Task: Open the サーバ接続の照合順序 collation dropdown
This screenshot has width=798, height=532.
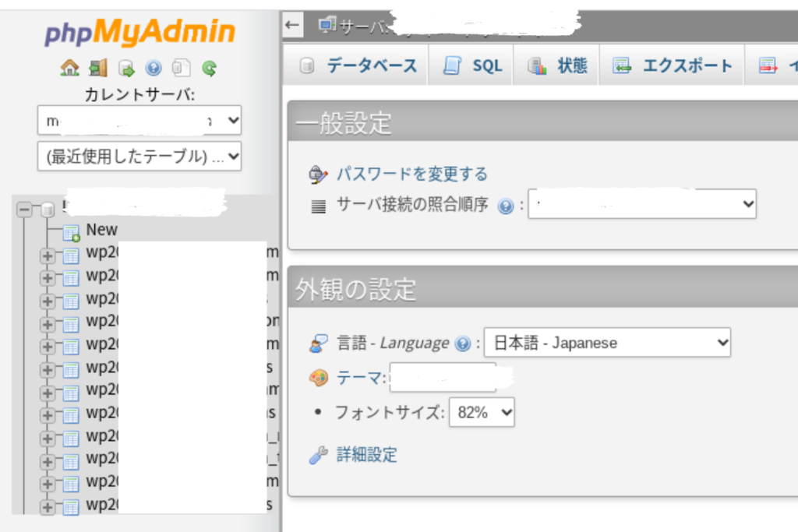Action: [642, 204]
